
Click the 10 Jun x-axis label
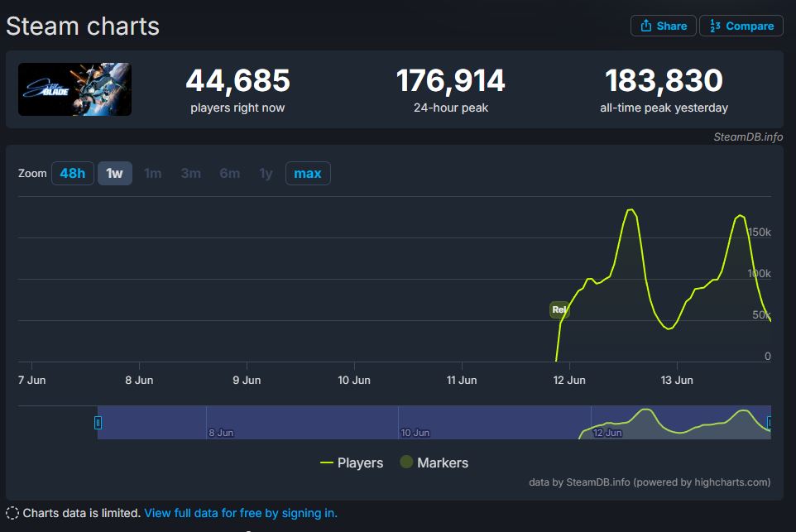point(354,381)
